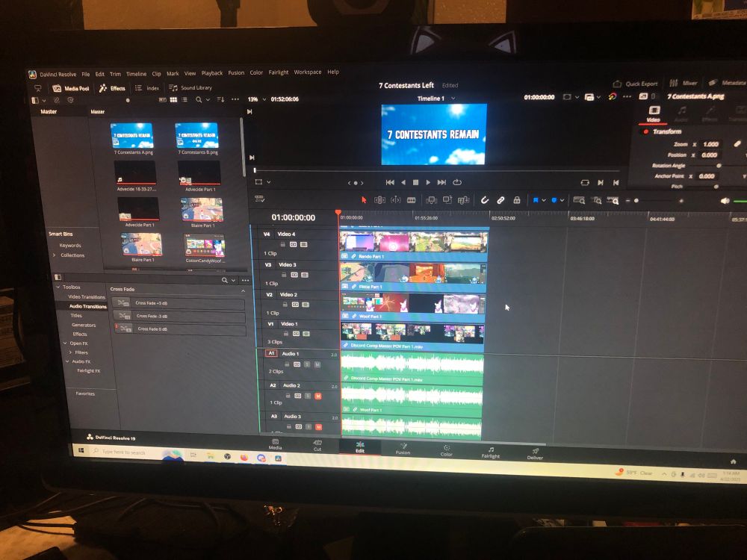Collapse the Toolbox tree
The width and height of the screenshot is (747, 560).
click(x=58, y=287)
